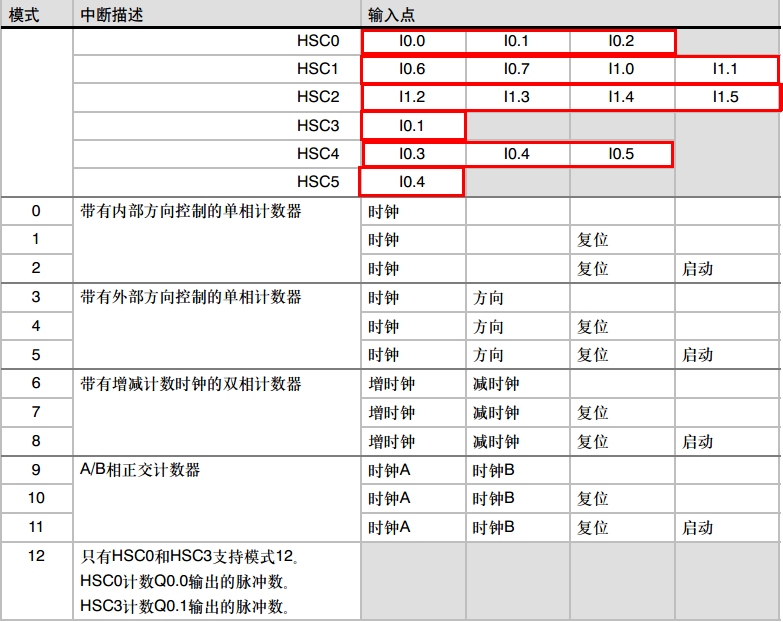The width and height of the screenshot is (783, 622).
Task: Click the I0.1 cell in HSC3 row
Action: [x=412, y=126]
